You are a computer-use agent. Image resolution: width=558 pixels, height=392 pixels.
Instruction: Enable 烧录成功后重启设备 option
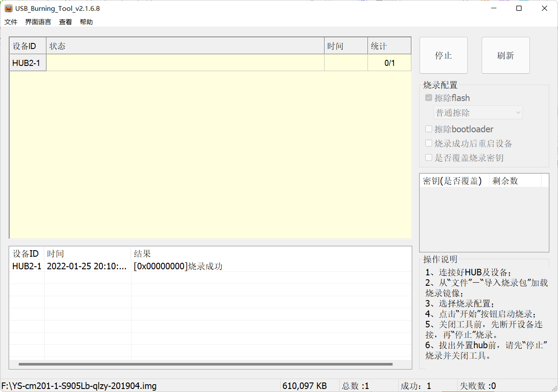[428, 143]
